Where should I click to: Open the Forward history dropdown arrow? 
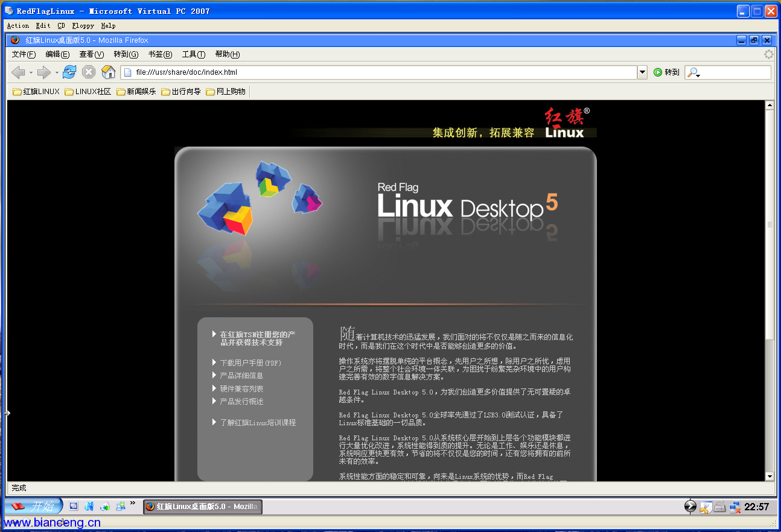[x=57, y=73]
